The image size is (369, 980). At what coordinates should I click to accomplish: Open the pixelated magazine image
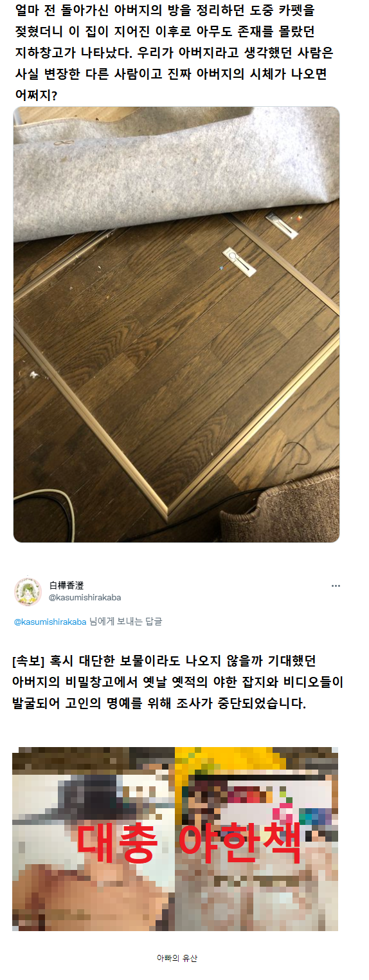pyautogui.click(x=175, y=838)
